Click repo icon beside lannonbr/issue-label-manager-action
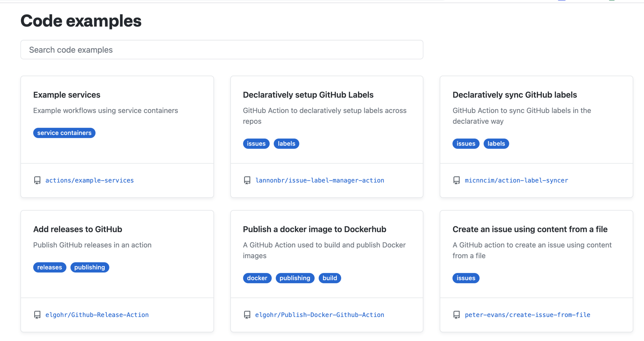Screen dimensions: 644x341 (247, 180)
